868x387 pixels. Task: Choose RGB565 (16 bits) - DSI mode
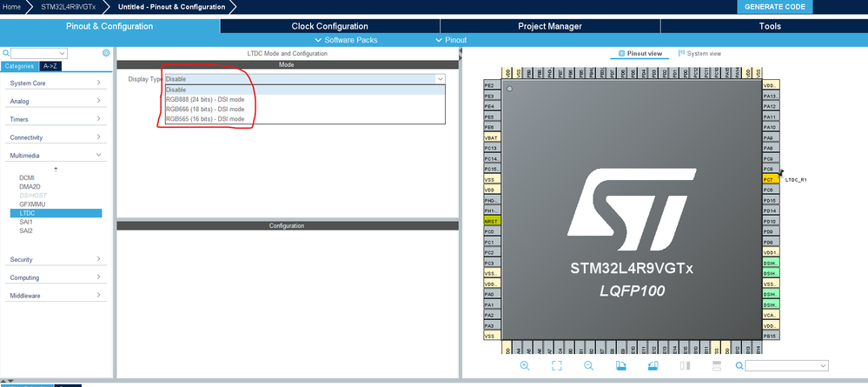(304, 118)
